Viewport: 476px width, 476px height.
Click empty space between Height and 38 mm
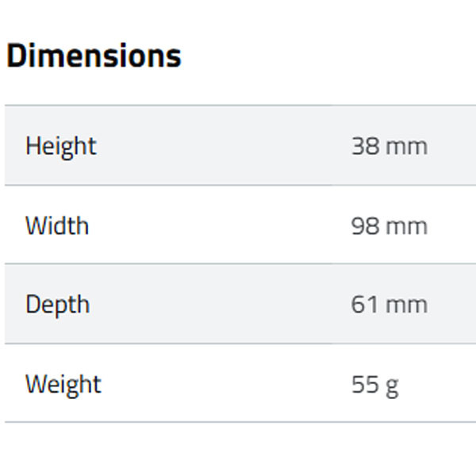[x=222, y=146]
